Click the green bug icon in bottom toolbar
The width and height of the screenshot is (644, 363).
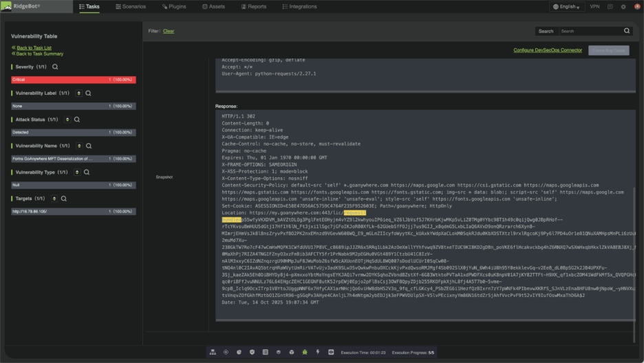[305, 352]
